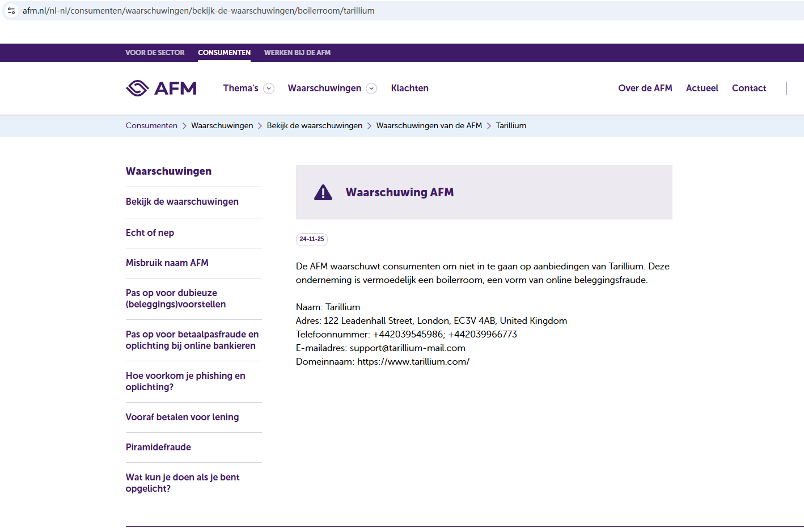
Task: Click the site information icon in address bar
Action: (11, 11)
